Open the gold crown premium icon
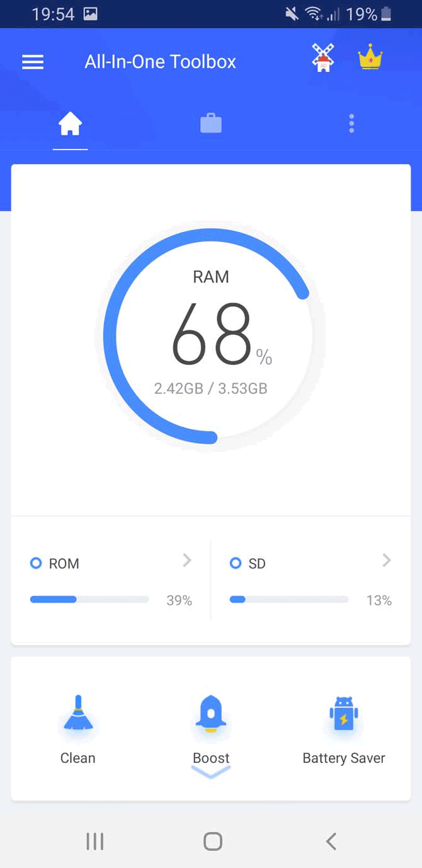 (x=370, y=59)
